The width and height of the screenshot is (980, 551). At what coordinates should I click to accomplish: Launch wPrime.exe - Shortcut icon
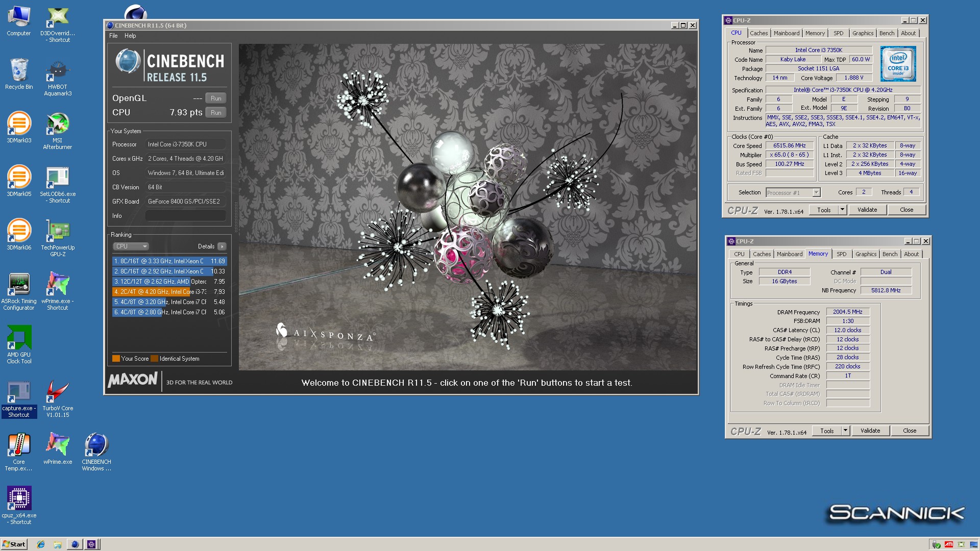(x=58, y=291)
